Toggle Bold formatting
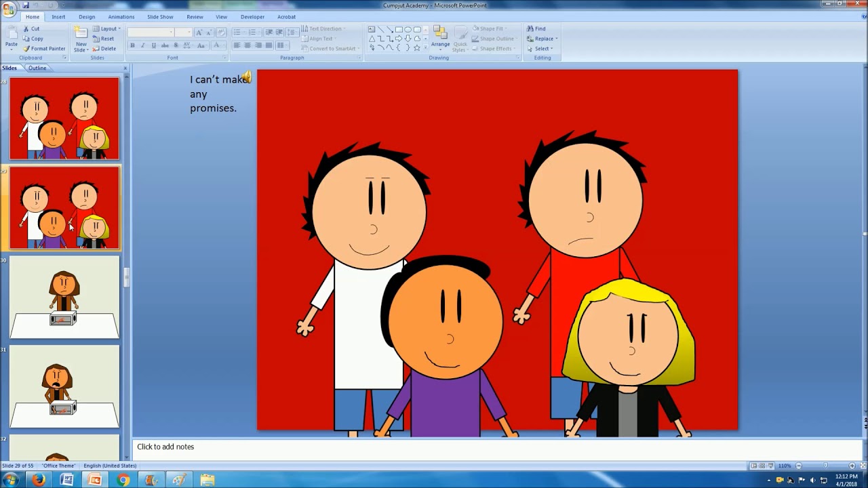Viewport: 868px width, 488px height. coord(132,45)
